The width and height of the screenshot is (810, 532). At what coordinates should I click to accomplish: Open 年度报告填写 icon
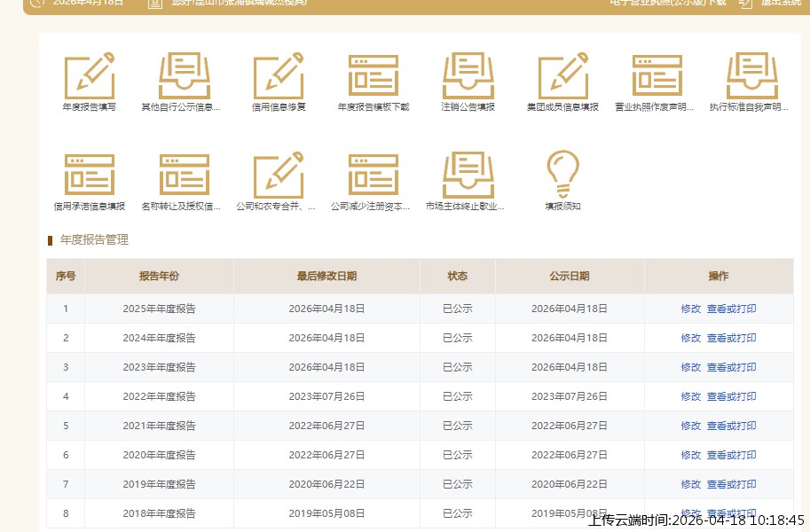click(89, 76)
